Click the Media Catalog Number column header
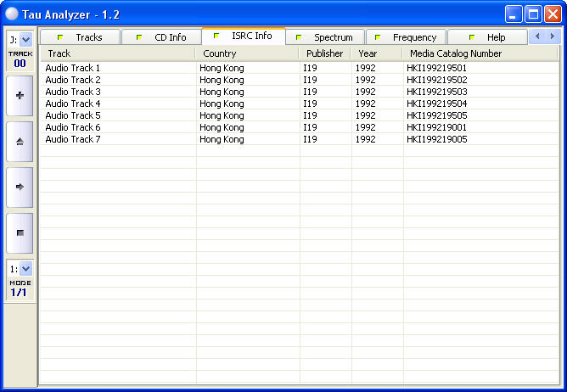This screenshot has height=392, width=567. [x=480, y=53]
